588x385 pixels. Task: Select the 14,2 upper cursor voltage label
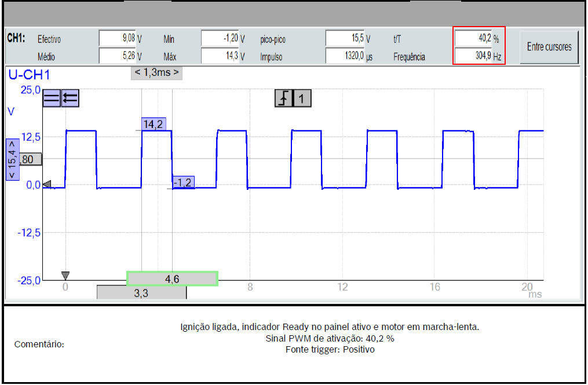154,123
